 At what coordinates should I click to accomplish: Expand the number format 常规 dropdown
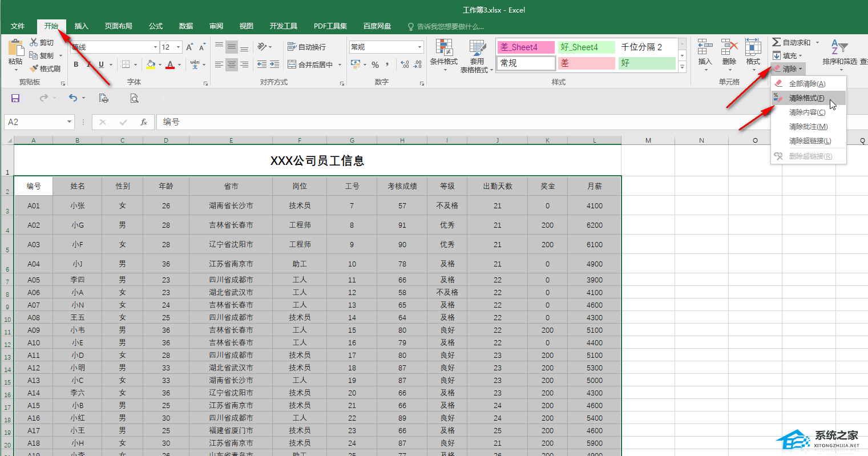coord(419,47)
